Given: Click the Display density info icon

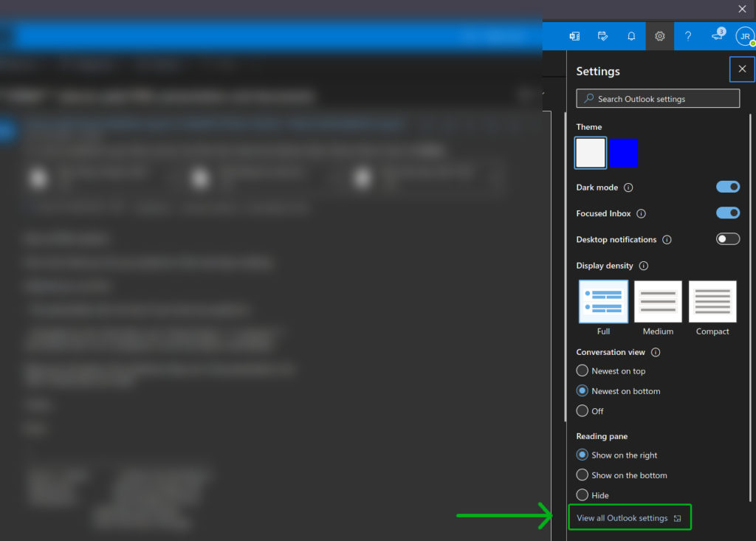Looking at the screenshot, I should point(644,266).
